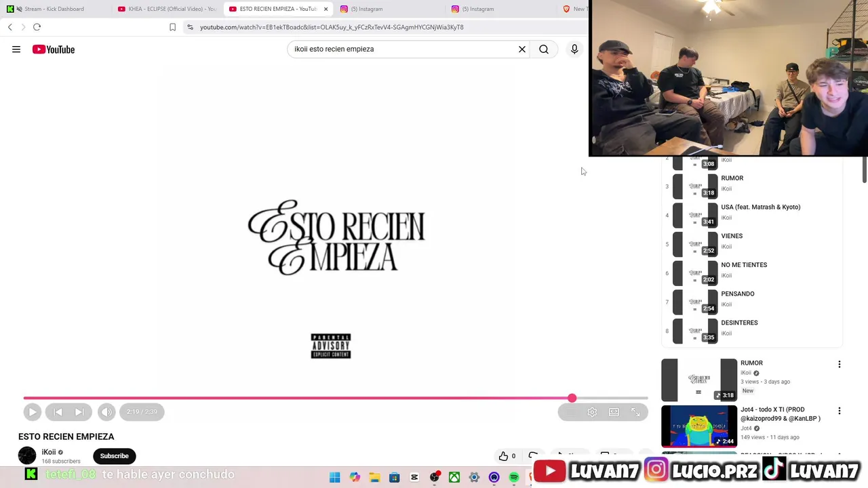Open Jot4 - todo X TI thumbnail

[699, 426]
